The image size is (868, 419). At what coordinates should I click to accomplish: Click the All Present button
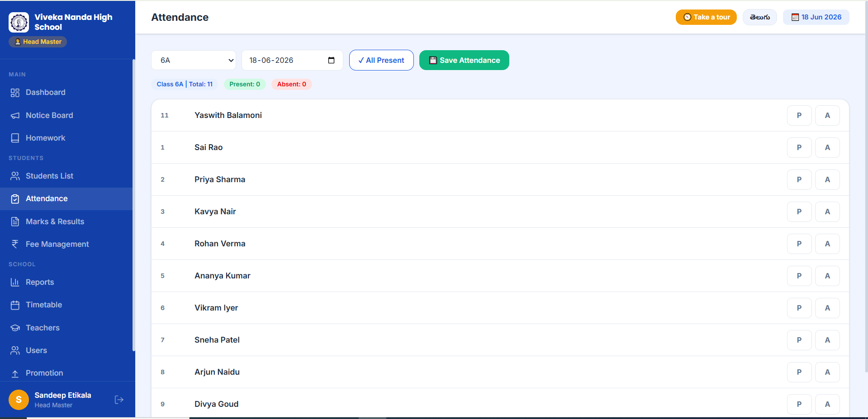(x=381, y=60)
